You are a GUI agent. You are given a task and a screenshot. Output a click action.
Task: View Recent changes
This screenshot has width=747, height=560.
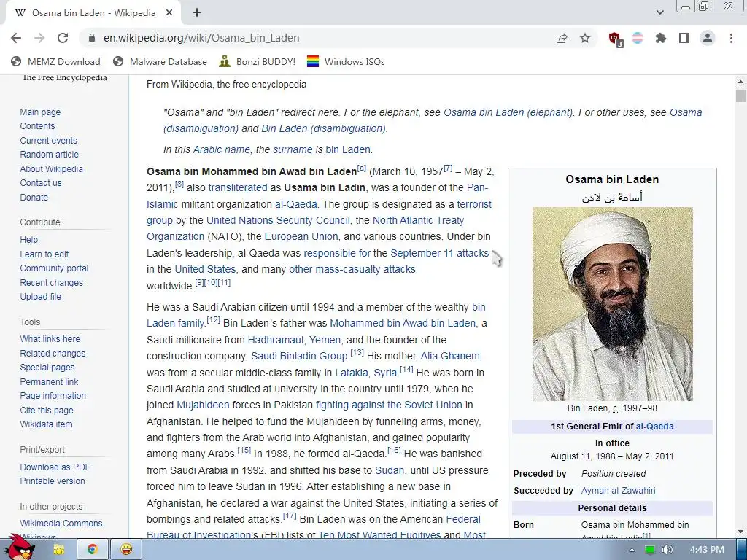point(52,283)
